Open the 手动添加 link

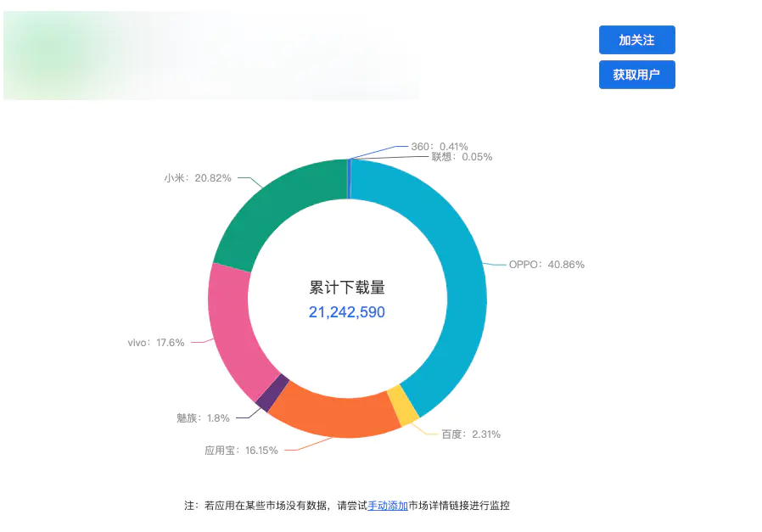tap(387, 506)
